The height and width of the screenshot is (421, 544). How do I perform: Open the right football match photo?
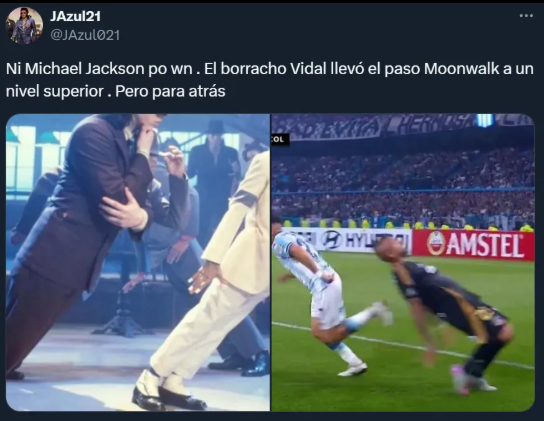tap(403, 262)
